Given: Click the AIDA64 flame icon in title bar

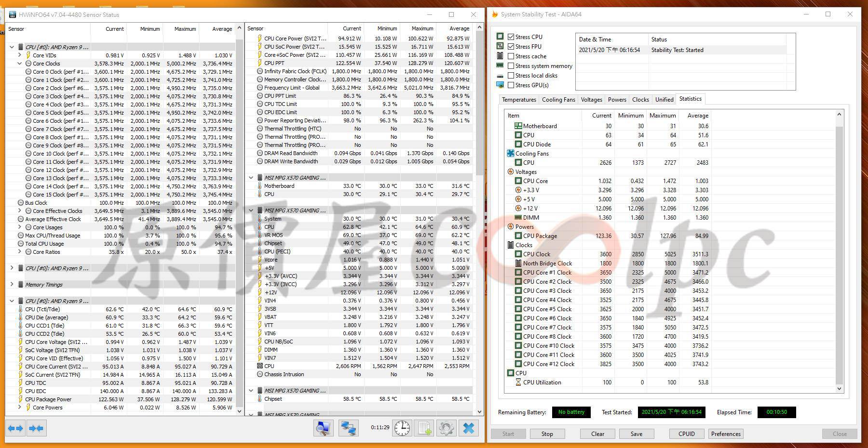Looking at the screenshot, I should coord(495,14).
